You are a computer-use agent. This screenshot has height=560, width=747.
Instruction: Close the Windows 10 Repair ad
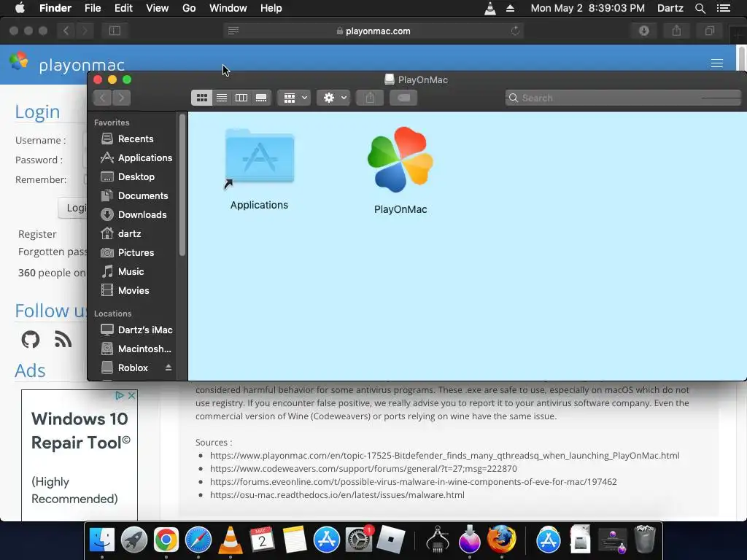[x=132, y=395]
